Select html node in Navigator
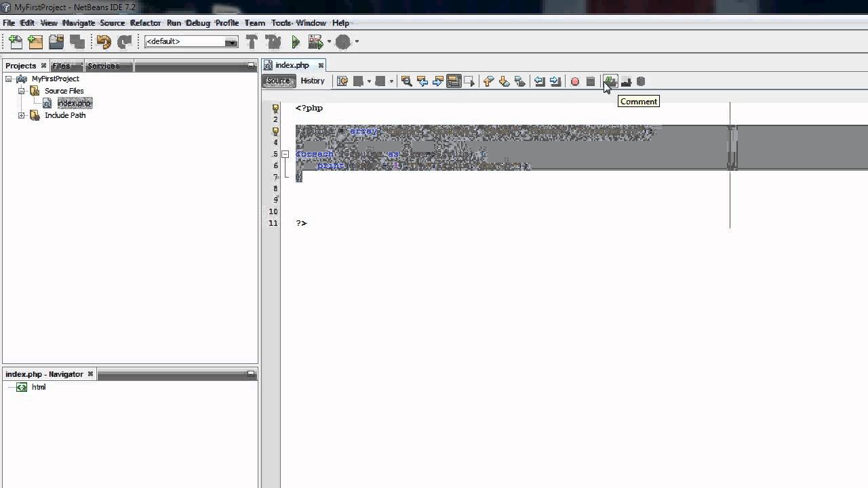Viewport: 868px width, 488px height. point(39,387)
